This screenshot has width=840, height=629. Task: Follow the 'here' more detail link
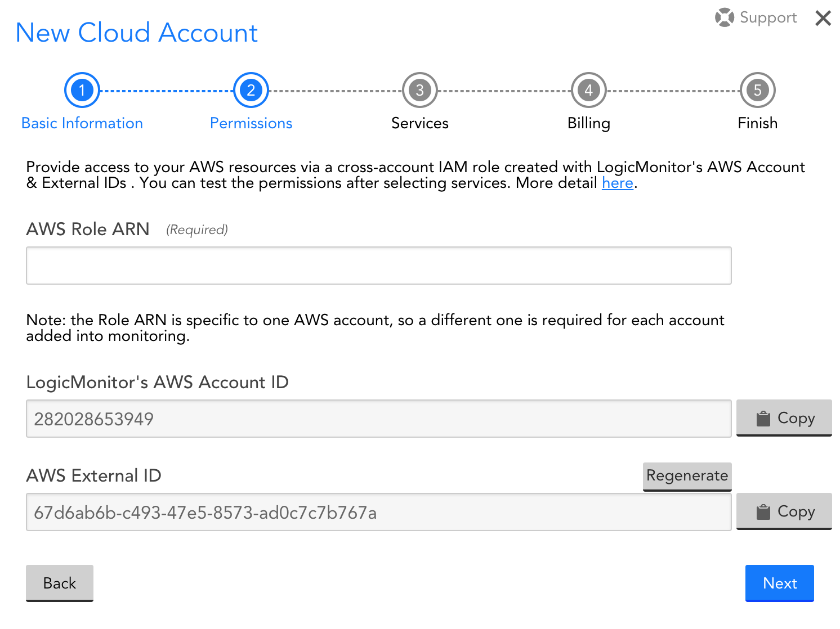[618, 183]
